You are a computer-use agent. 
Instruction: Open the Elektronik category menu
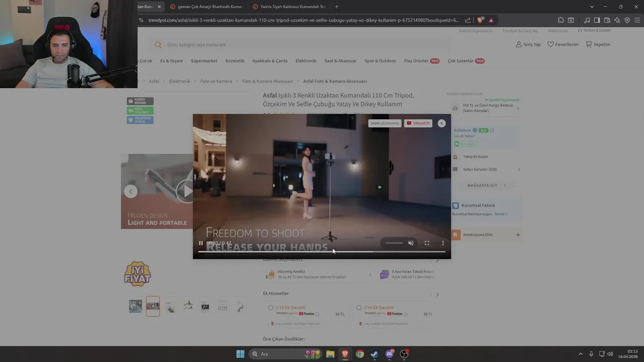coord(306,61)
